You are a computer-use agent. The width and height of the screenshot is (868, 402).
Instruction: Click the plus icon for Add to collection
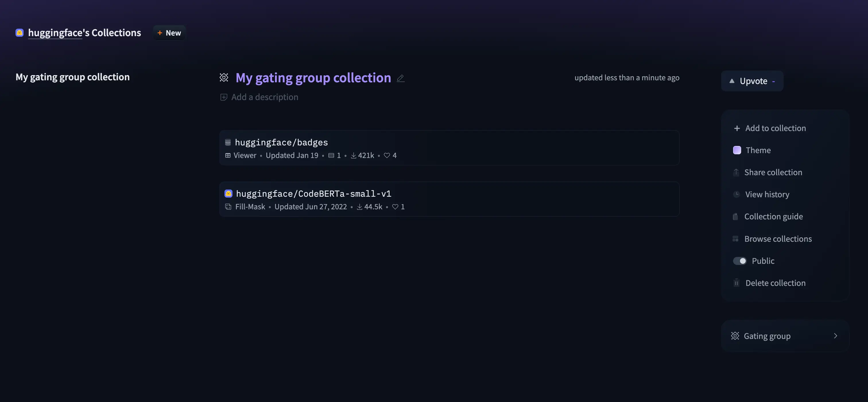pyautogui.click(x=737, y=128)
